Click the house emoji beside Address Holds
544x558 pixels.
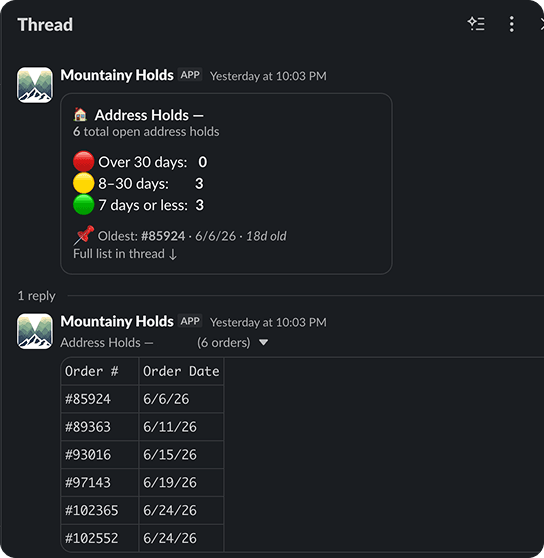coord(80,115)
